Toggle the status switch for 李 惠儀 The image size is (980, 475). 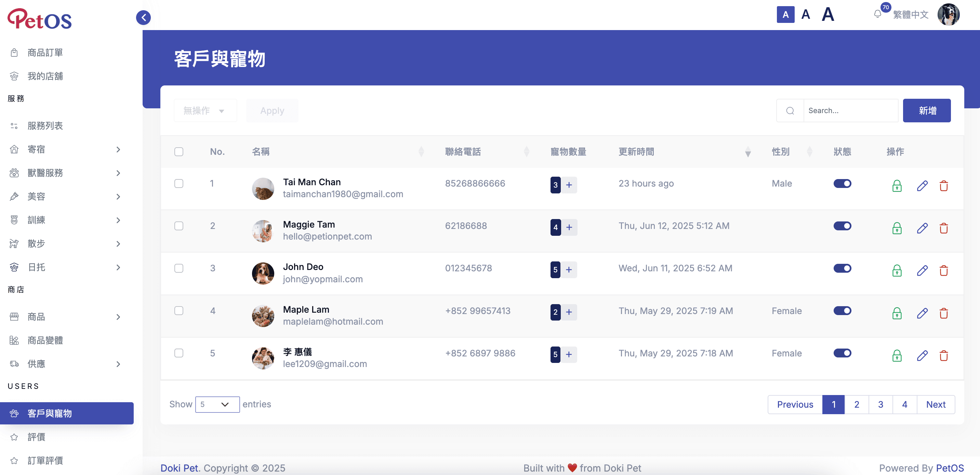click(842, 353)
